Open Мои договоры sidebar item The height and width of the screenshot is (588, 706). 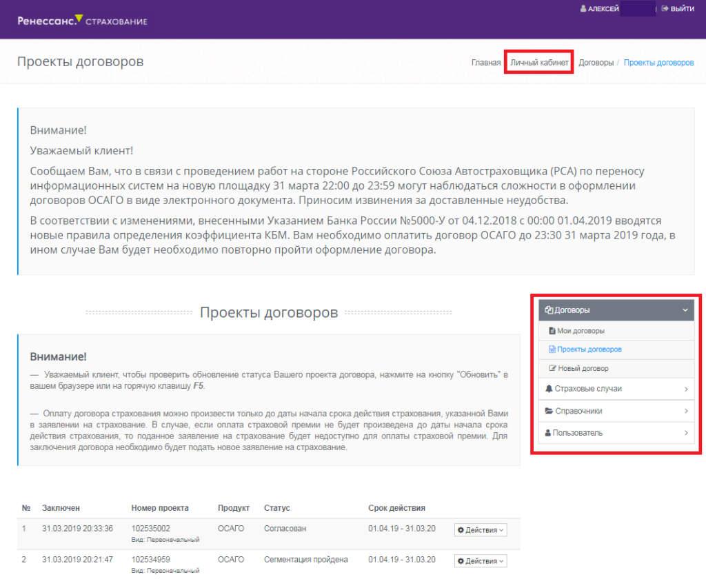click(x=581, y=331)
